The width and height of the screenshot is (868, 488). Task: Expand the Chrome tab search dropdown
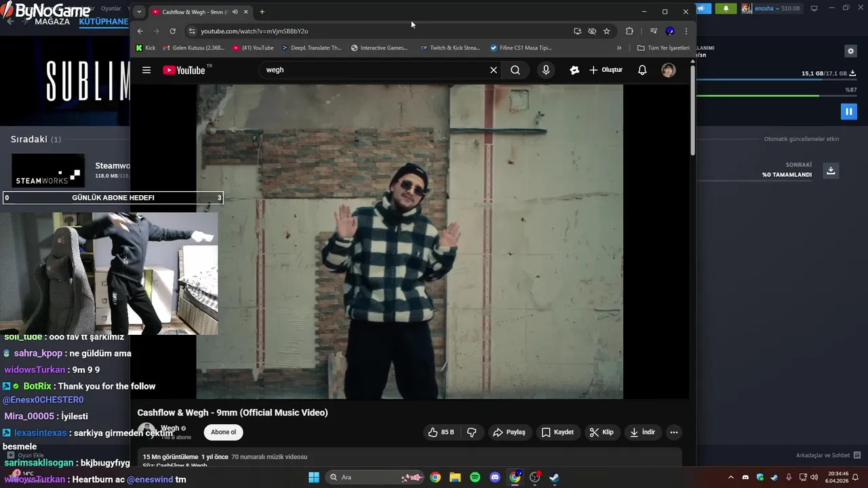tap(139, 12)
